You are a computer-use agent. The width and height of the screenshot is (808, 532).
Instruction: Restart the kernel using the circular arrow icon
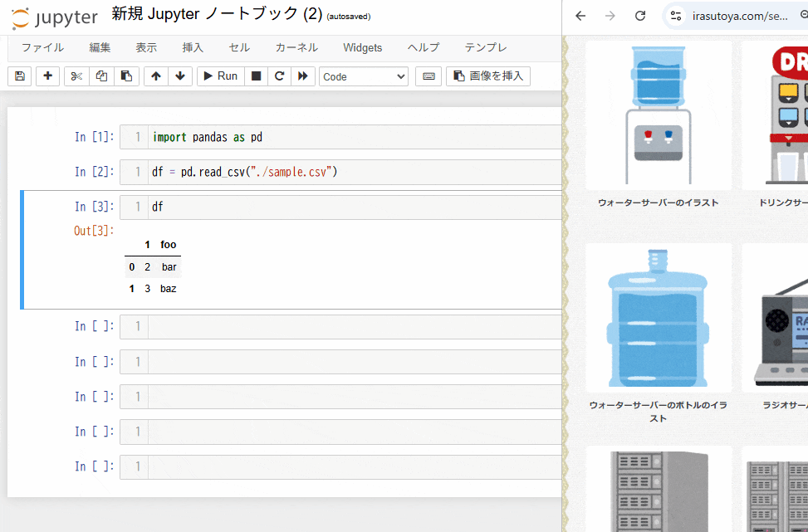point(280,76)
